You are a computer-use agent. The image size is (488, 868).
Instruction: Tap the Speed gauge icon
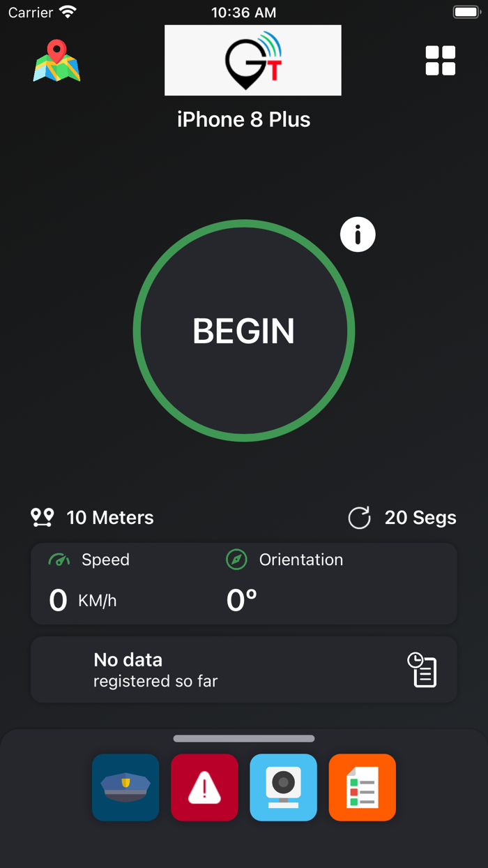[x=59, y=560]
